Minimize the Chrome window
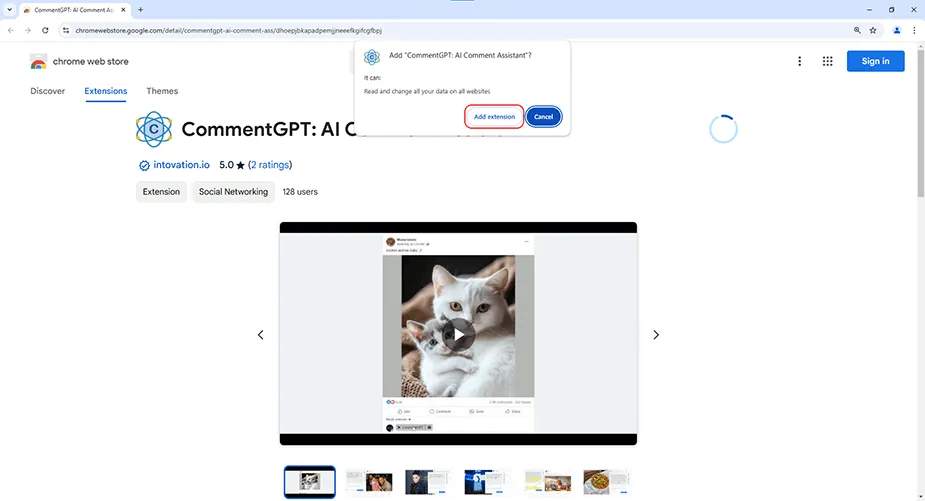Screen dimensions: 925x501 (869, 9)
